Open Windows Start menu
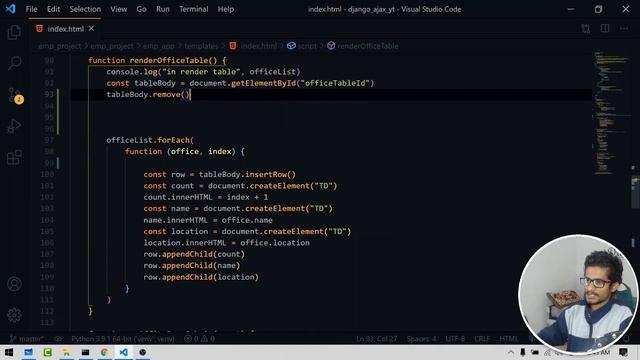Image resolution: width=640 pixels, height=360 pixels. pos(9,352)
